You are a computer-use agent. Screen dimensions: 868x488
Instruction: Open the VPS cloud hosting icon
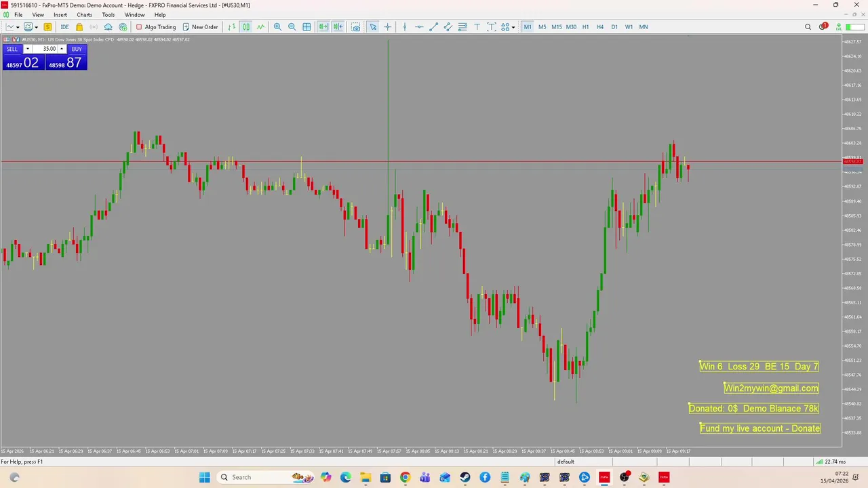point(108,27)
